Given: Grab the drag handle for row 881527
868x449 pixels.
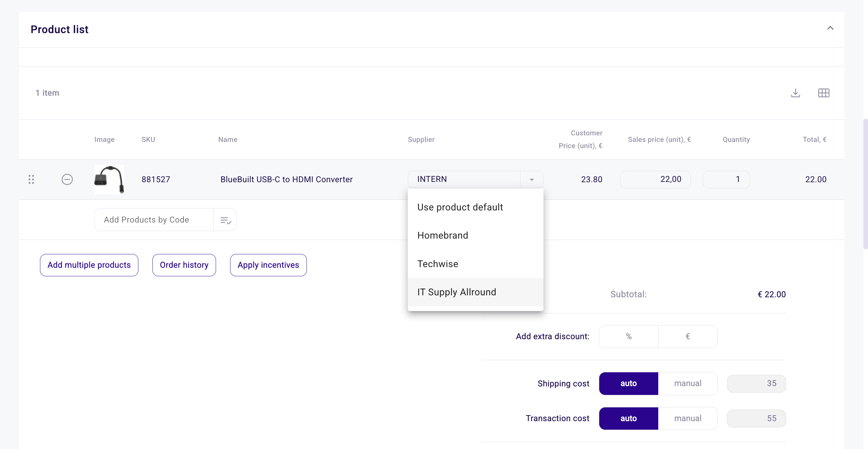Looking at the screenshot, I should click(x=31, y=179).
